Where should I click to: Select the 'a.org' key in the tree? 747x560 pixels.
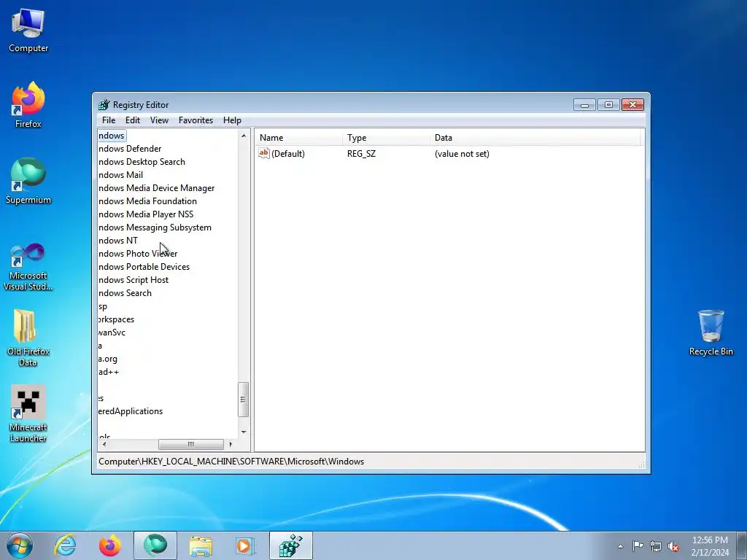tap(108, 359)
